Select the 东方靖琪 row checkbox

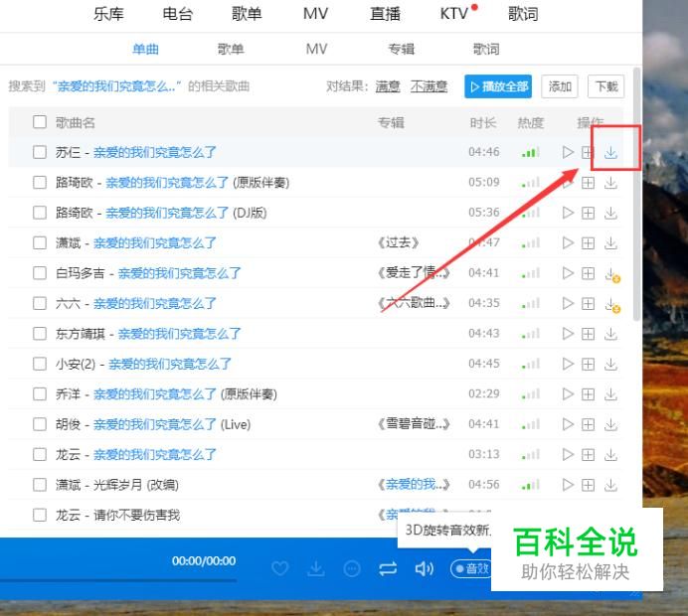click(40, 334)
